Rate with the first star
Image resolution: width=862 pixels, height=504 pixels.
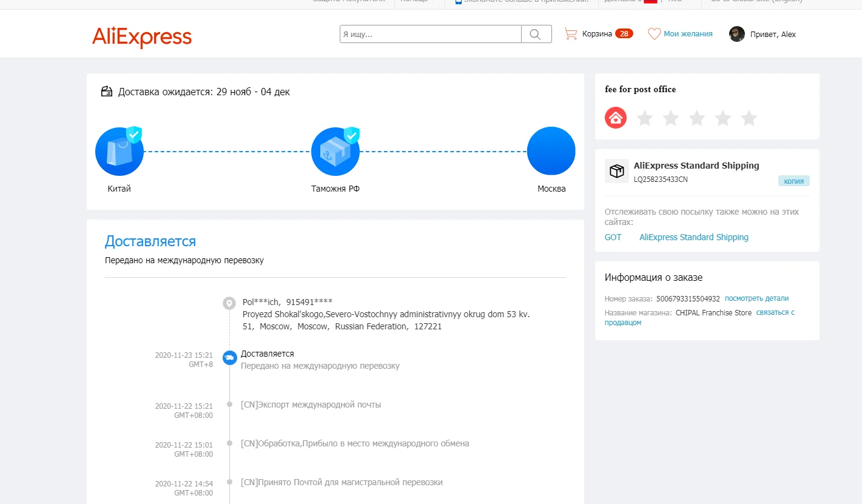tap(644, 118)
